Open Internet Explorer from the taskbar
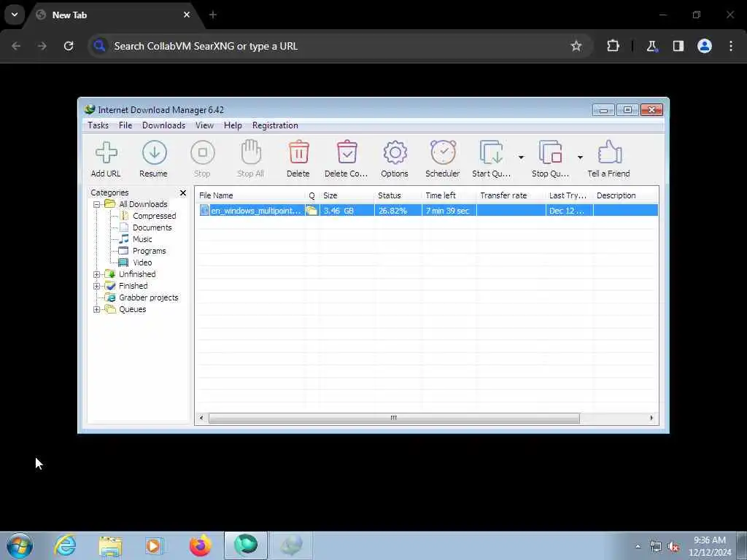Viewport: 747px width, 560px height. (65, 545)
